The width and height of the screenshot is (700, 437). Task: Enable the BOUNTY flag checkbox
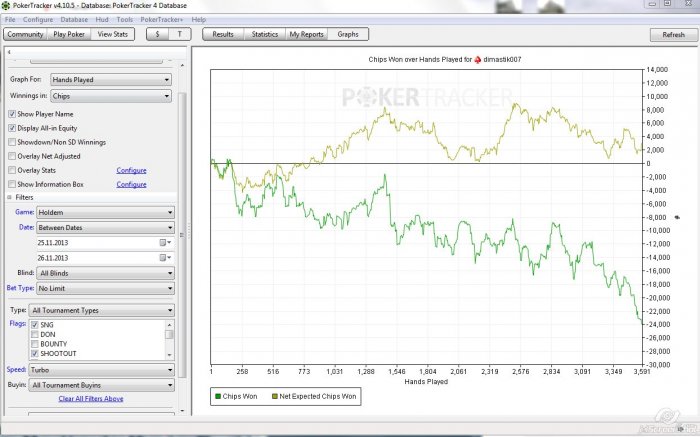click(x=34, y=344)
